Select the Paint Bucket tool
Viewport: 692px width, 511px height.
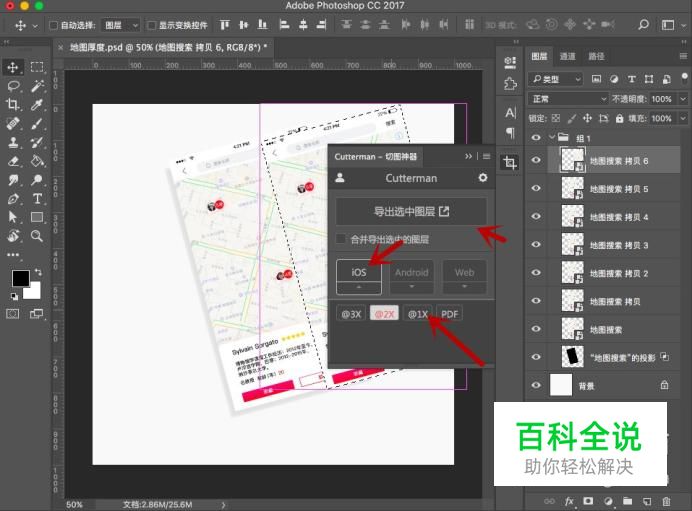(37, 161)
